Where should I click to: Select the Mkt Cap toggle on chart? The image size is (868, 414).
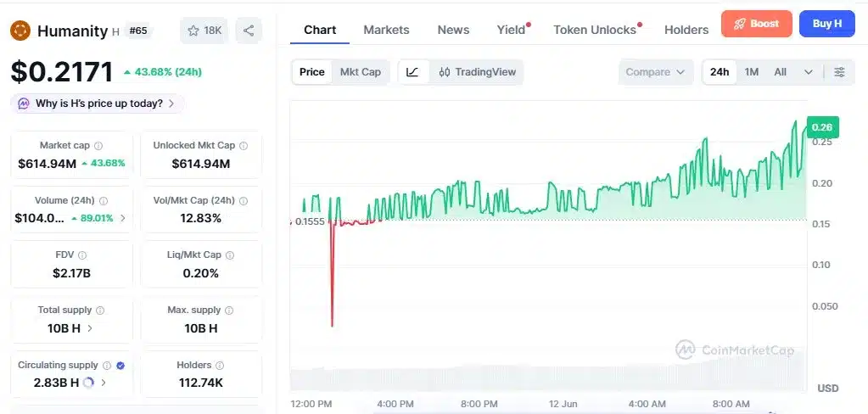(x=361, y=72)
